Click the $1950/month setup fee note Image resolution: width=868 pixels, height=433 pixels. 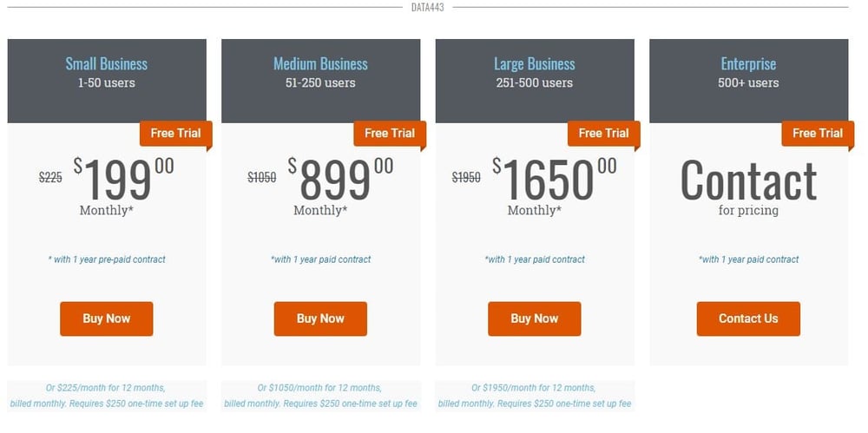535,396
